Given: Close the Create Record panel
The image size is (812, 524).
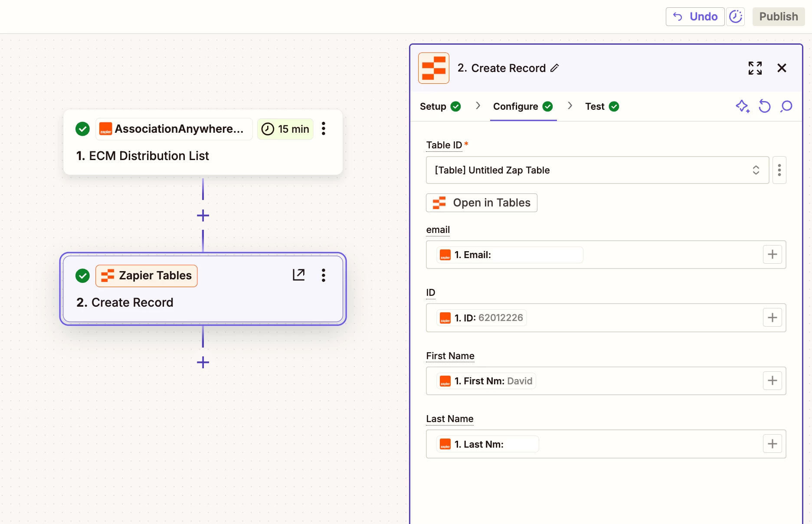Looking at the screenshot, I should 782,68.
